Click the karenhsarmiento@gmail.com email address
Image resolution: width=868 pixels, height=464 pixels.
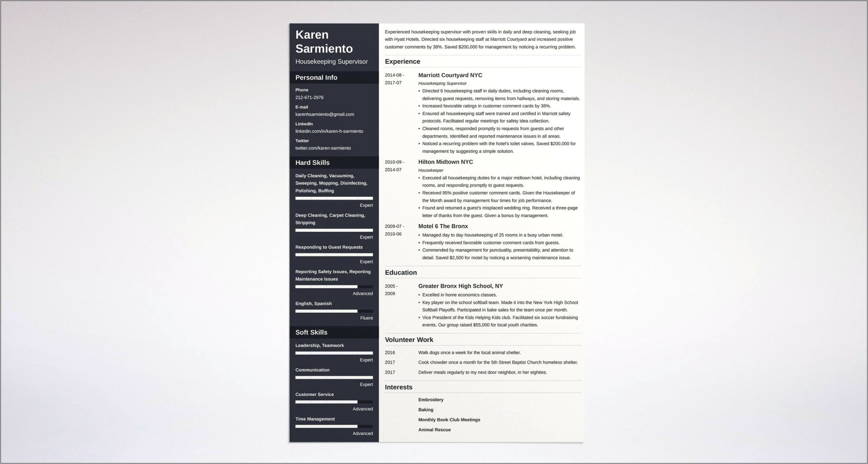click(324, 114)
